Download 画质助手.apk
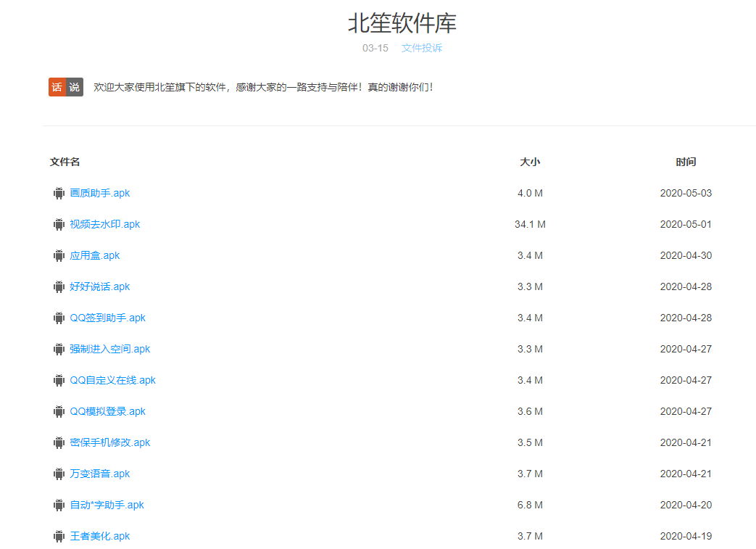756x549 pixels. (100, 193)
